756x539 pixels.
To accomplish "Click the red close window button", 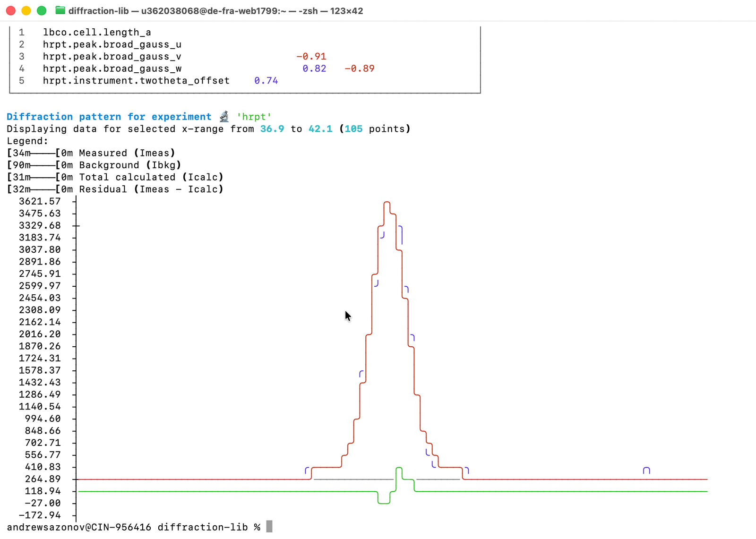I will pos(10,10).
